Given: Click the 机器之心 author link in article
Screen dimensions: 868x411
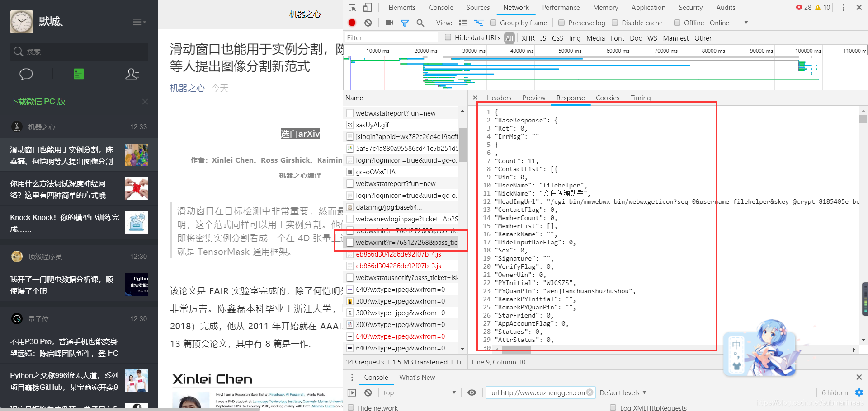Looking at the screenshot, I should click(187, 89).
